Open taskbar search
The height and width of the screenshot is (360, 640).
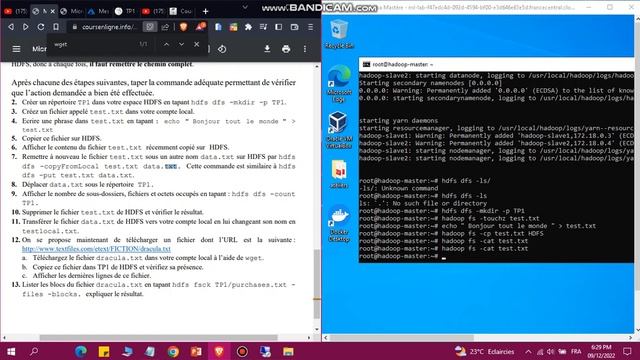(x=34, y=351)
